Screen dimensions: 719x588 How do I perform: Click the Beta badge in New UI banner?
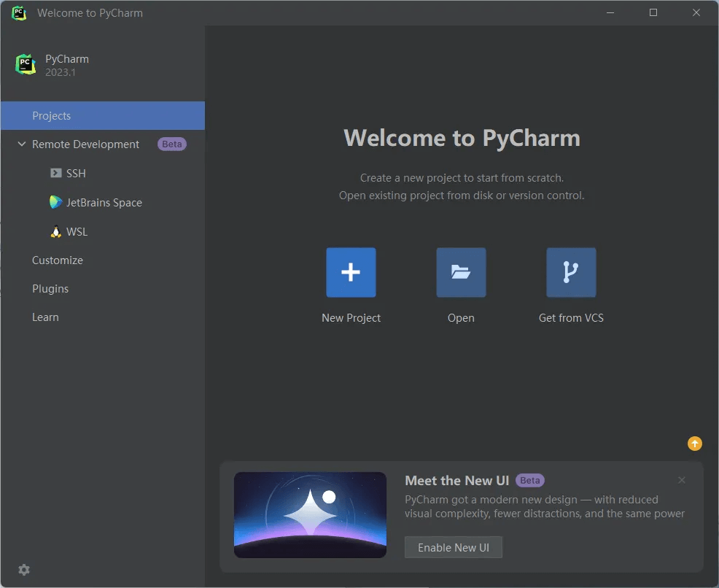tap(530, 480)
